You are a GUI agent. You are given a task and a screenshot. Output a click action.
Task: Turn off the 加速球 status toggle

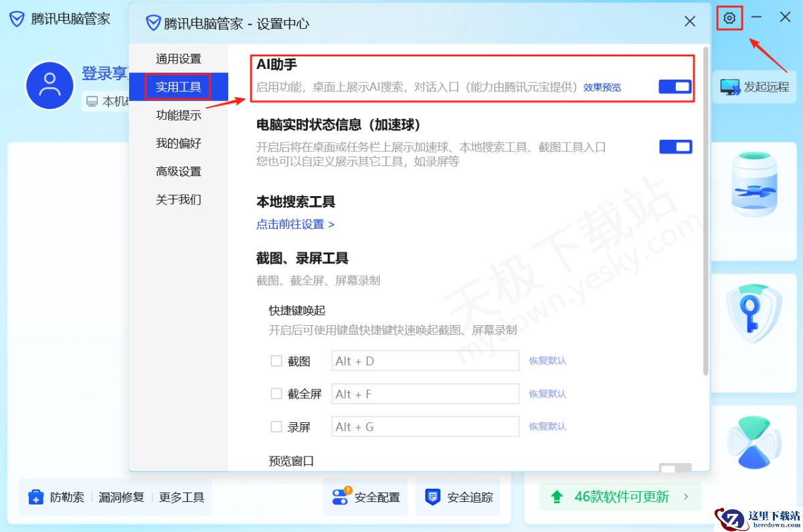coord(675,147)
